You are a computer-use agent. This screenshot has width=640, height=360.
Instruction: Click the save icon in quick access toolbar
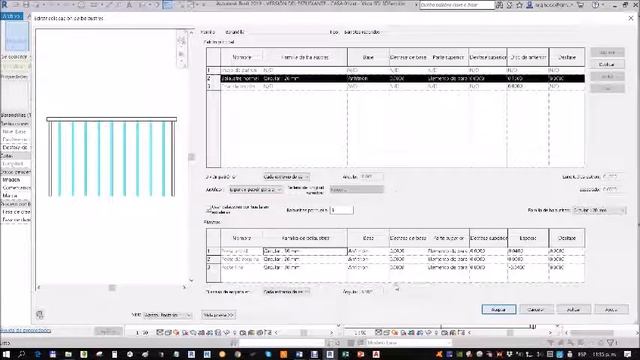[x=26, y=5]
